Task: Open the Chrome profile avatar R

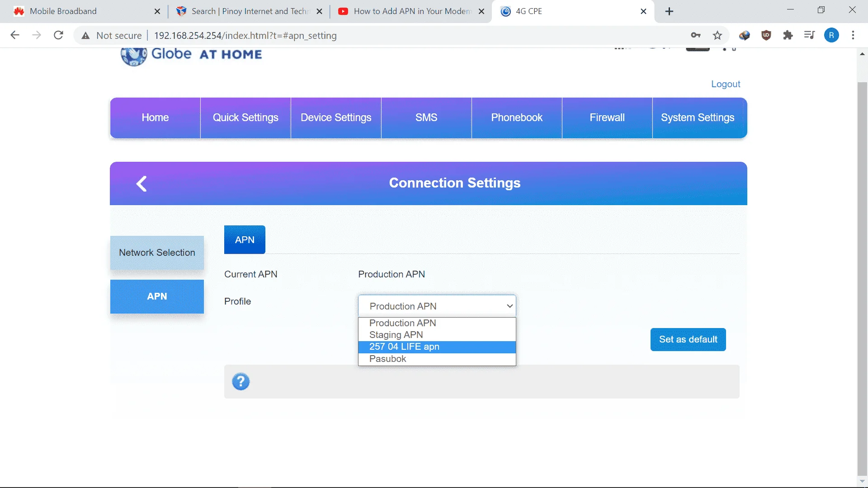Action: pos(831,35)
